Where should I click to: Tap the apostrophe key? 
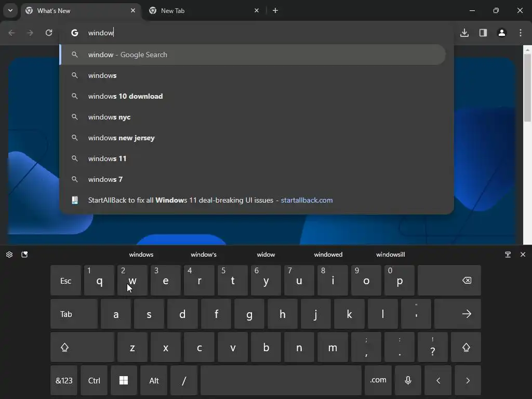click(416, 314)
